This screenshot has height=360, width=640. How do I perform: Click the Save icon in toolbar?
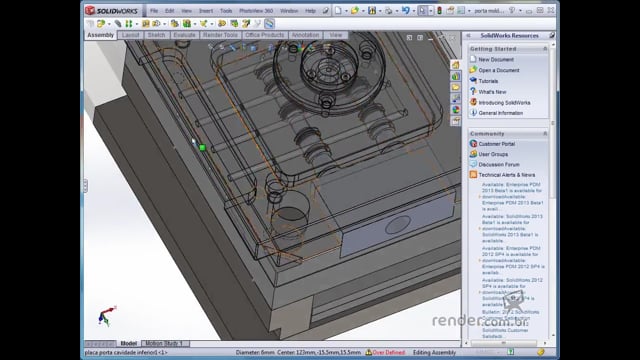[372, 11]
